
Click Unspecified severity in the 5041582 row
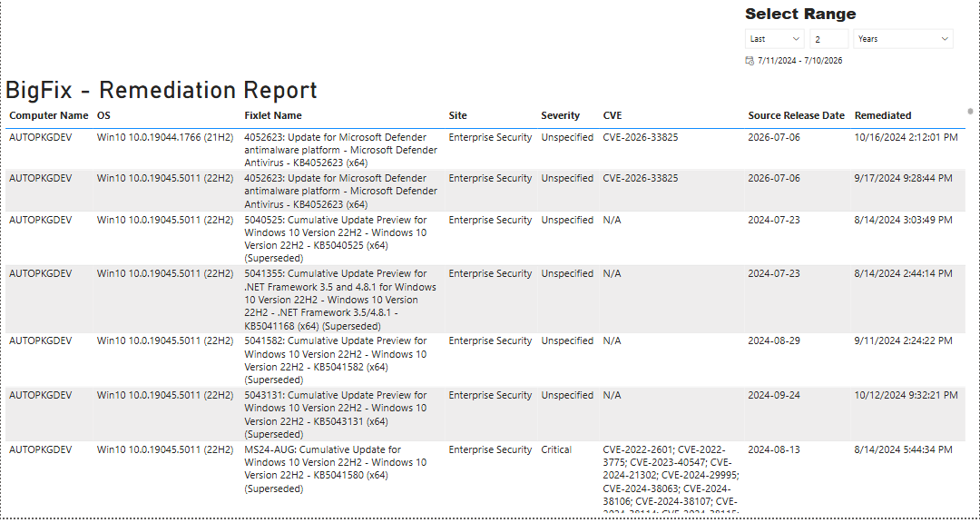567,341
